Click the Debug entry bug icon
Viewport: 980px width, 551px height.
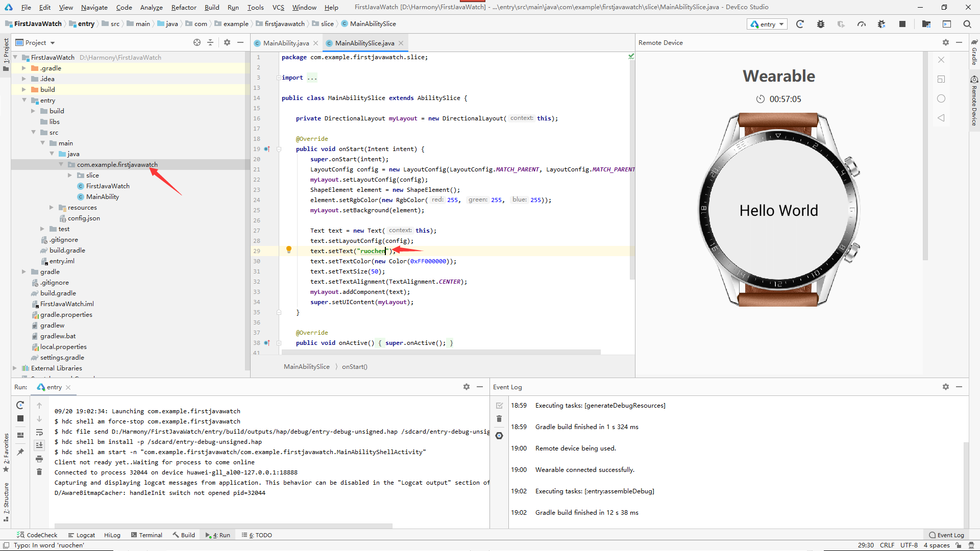coord(820,24)
